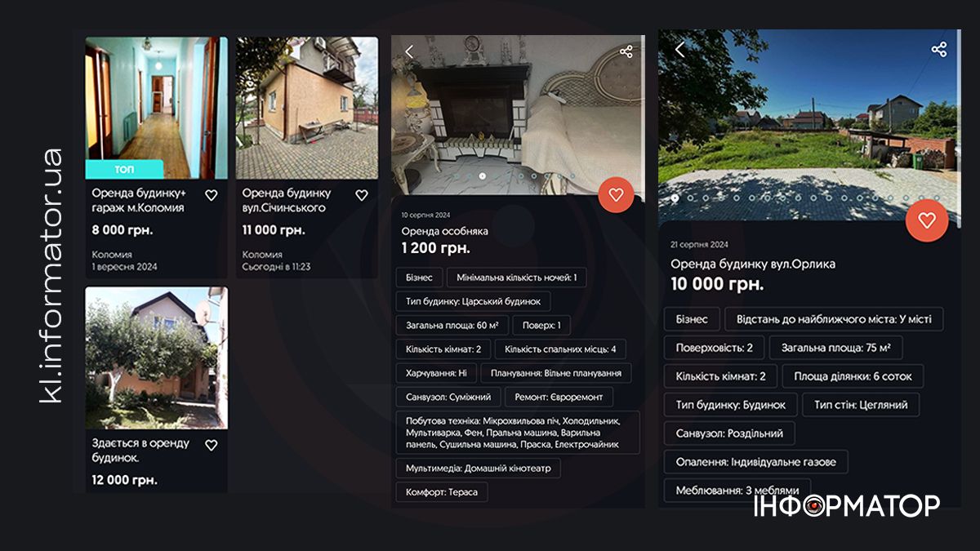
Task: Share the вул.Орлика house listing
Action: [x=939, y=50]
